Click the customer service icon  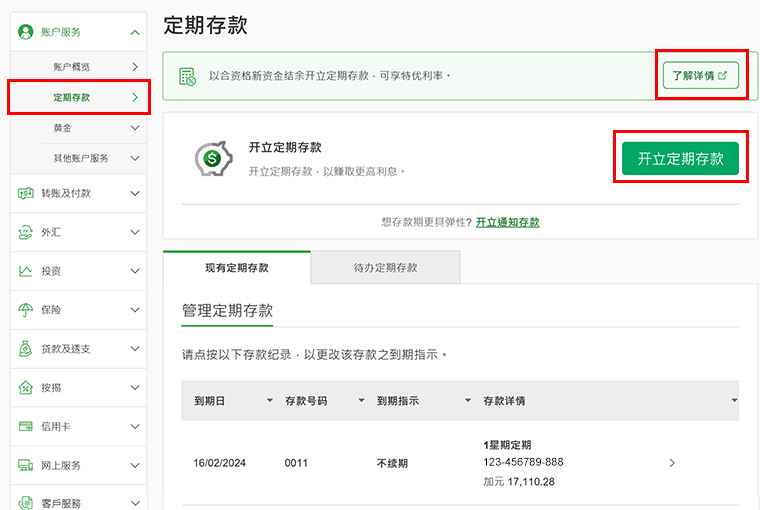point(25,503)
